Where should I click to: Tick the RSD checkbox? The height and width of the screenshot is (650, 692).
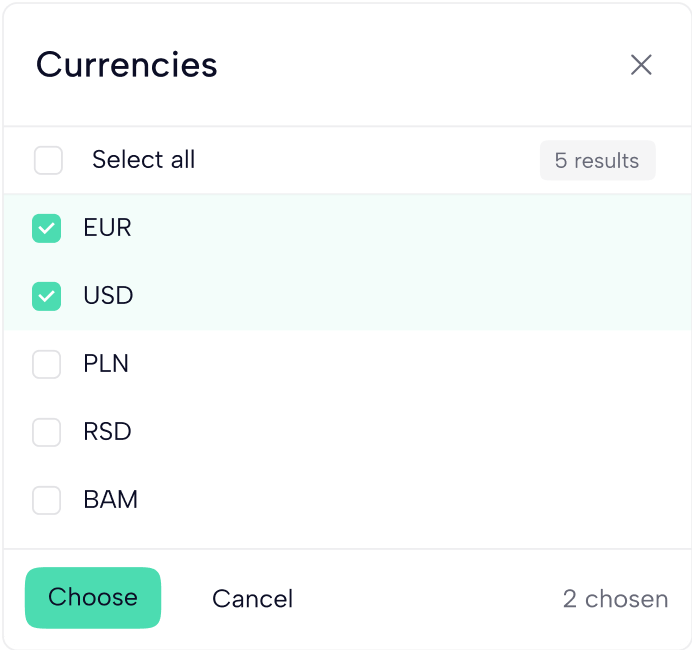(x=47, y=433)
